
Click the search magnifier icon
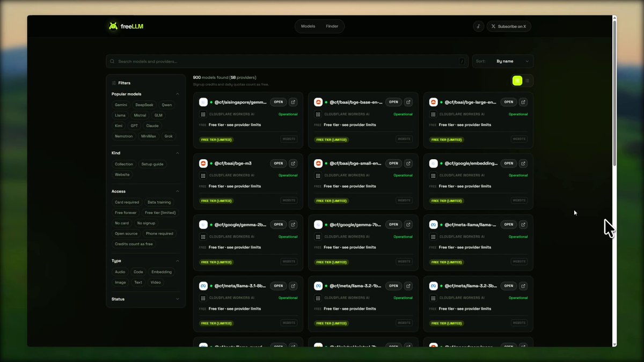tap(112, 61)
